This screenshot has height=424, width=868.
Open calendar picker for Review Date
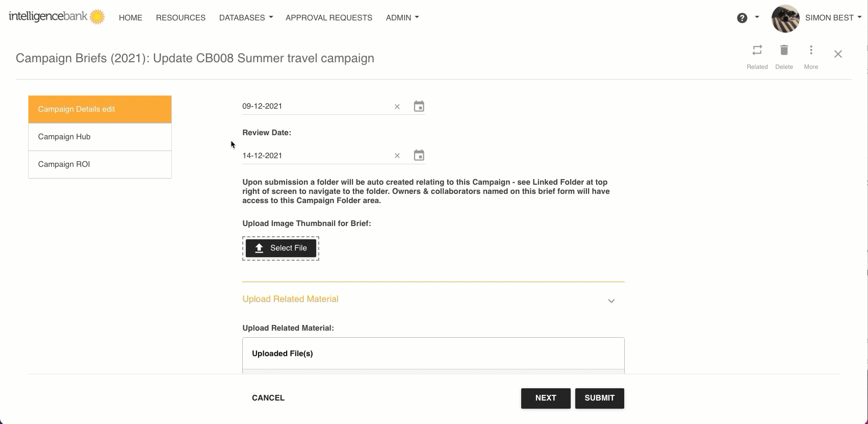[x=419, y=156]
